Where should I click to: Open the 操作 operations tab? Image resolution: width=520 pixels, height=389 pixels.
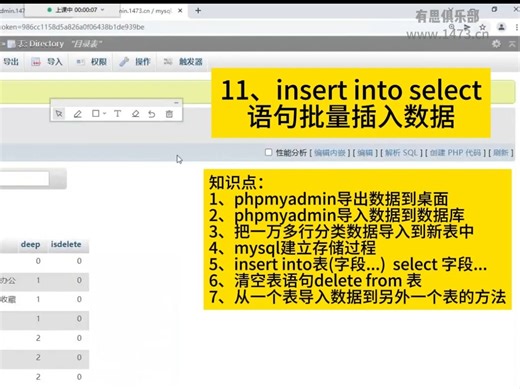point(135,62)
